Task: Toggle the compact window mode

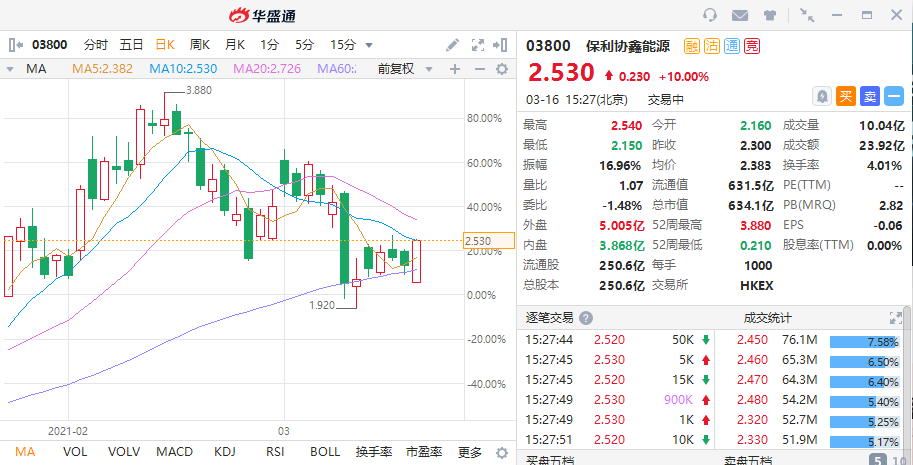Action: [808, 15]
